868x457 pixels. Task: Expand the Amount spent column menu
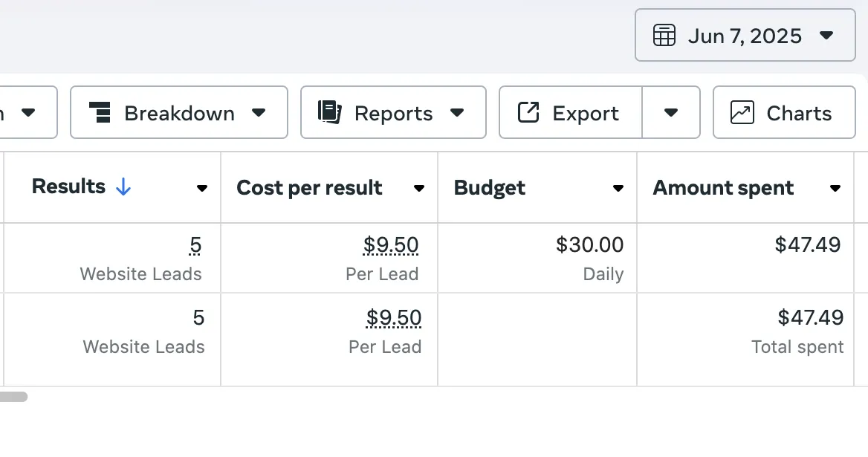(x=835, y=189)
